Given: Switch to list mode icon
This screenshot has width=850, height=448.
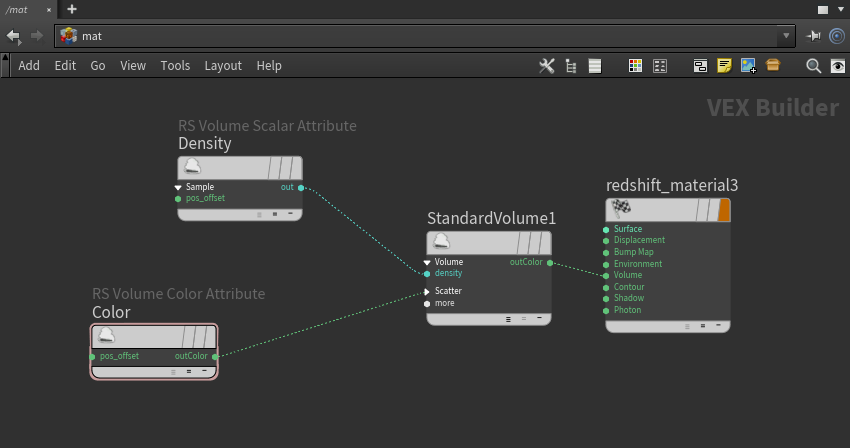Looking at the screenshot, I should click(x=594, y=66).
